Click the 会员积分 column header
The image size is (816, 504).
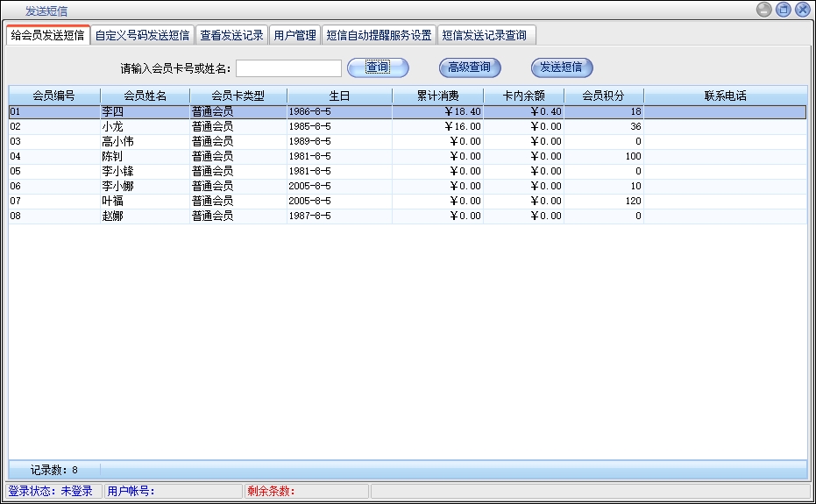click(x=603, y=96)
